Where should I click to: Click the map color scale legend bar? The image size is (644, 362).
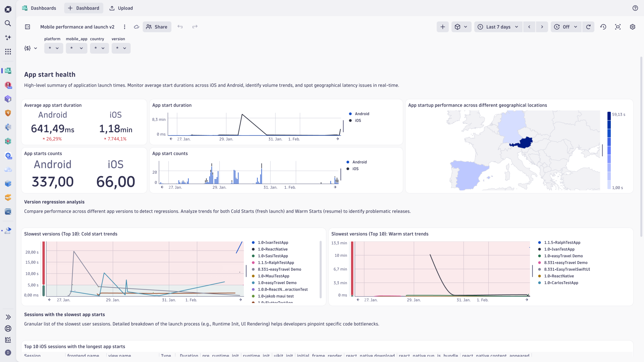(609, 150)
